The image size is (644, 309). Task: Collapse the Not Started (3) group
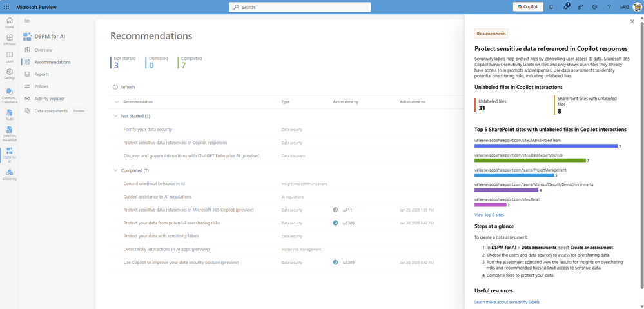pos(115,116)
